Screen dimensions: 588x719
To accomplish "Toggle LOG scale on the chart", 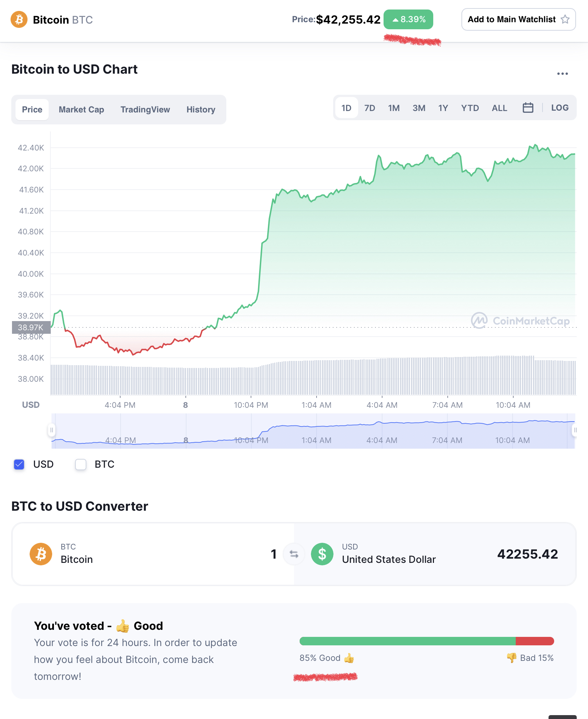I will pos(559,108).
